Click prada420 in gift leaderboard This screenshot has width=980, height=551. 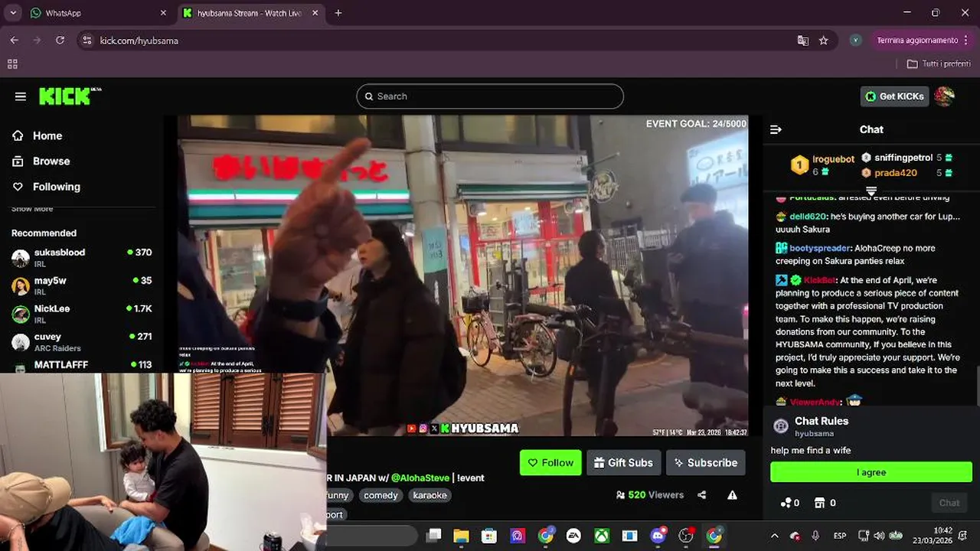pos(896,173)
